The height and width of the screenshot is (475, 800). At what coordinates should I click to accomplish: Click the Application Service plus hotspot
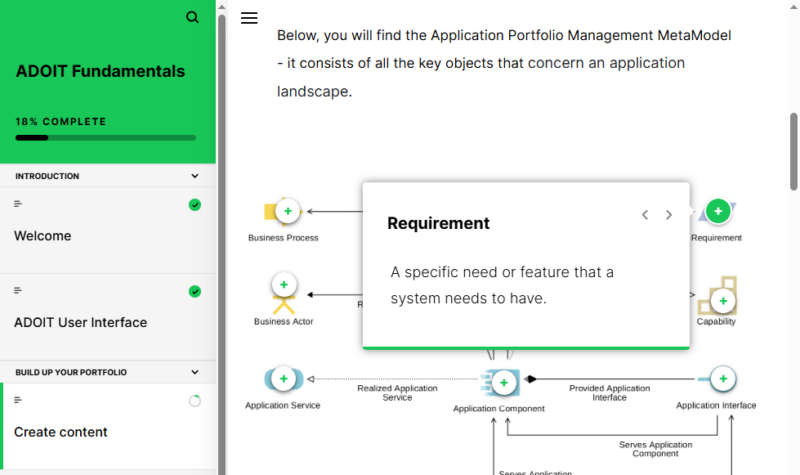coord(284,379)
